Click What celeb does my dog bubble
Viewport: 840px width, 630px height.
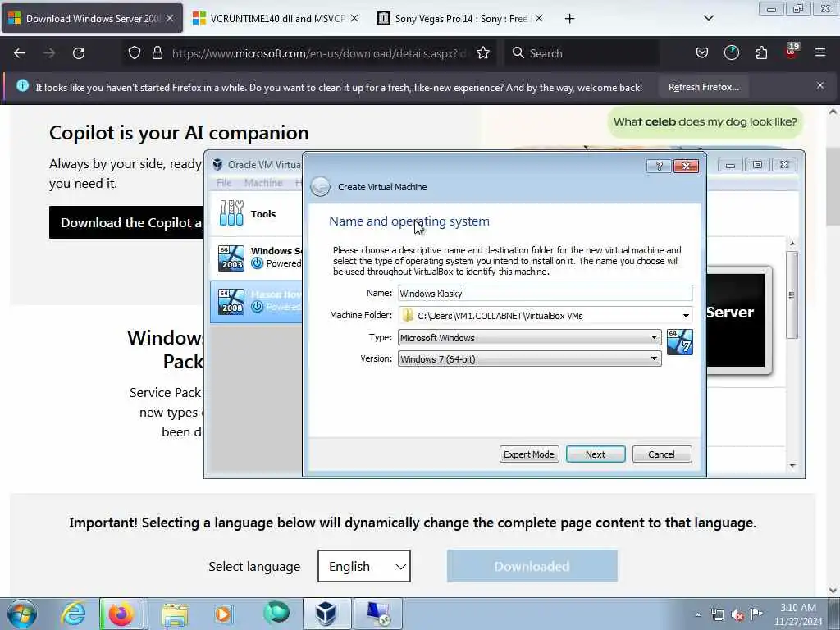(705, 121)
